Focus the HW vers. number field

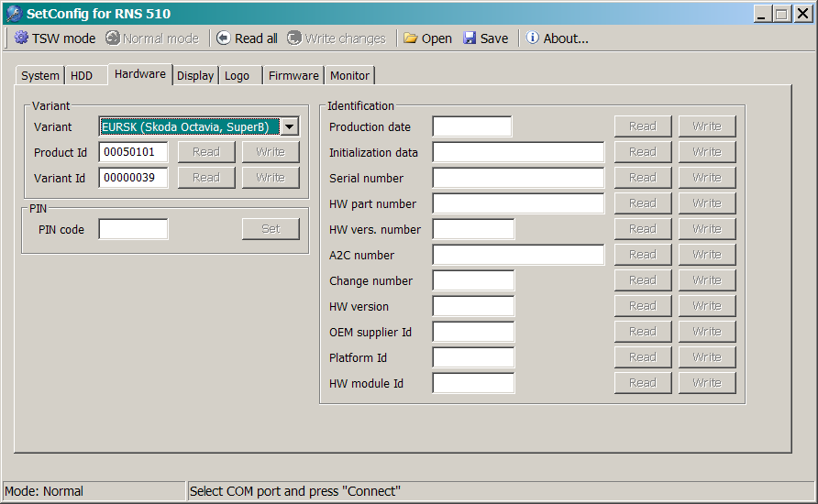[474, 229]
